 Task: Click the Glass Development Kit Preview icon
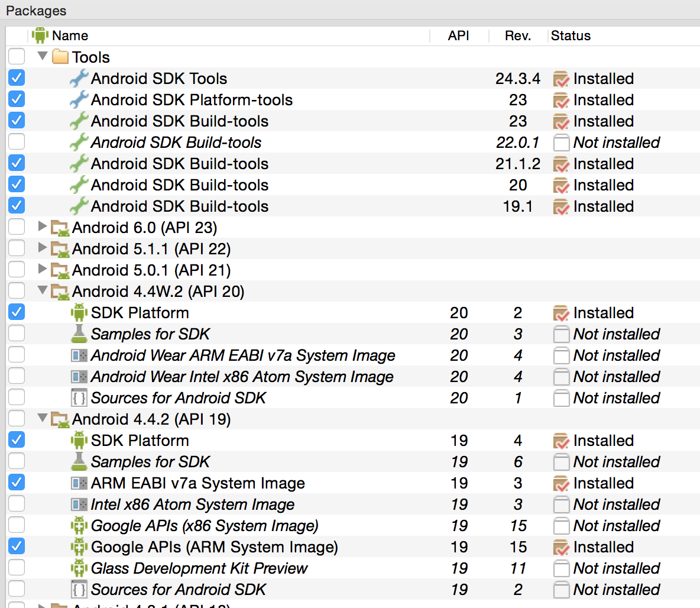point(79,568)
